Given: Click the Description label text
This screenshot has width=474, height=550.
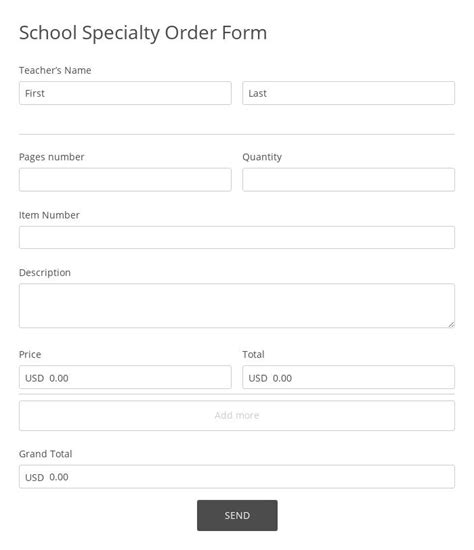Looking at the screenshot, I should click(x=45, y=273).
